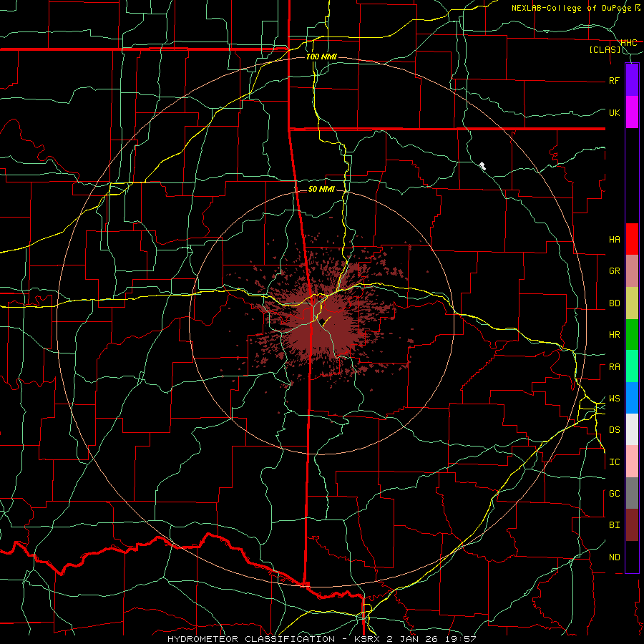This screenshot has width=644, height=644.
Task: Click the 'BI' legend label
Action: click(x=614, y=525)
